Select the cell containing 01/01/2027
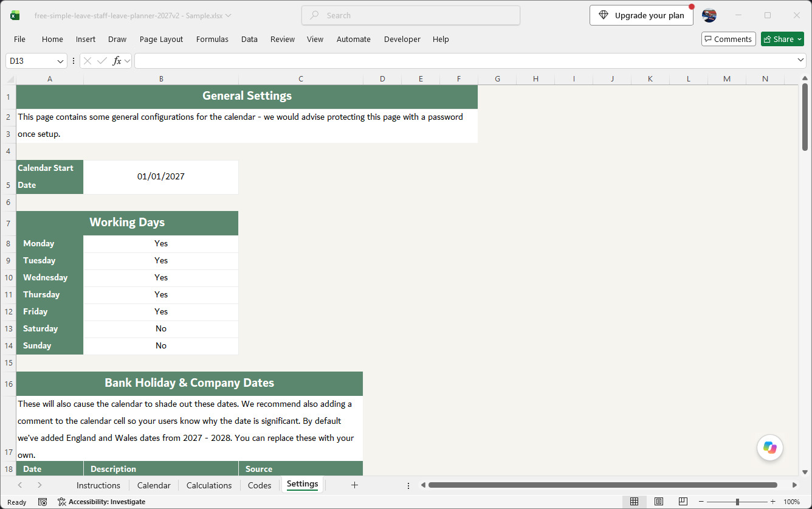812x509 pixels. 161,177
